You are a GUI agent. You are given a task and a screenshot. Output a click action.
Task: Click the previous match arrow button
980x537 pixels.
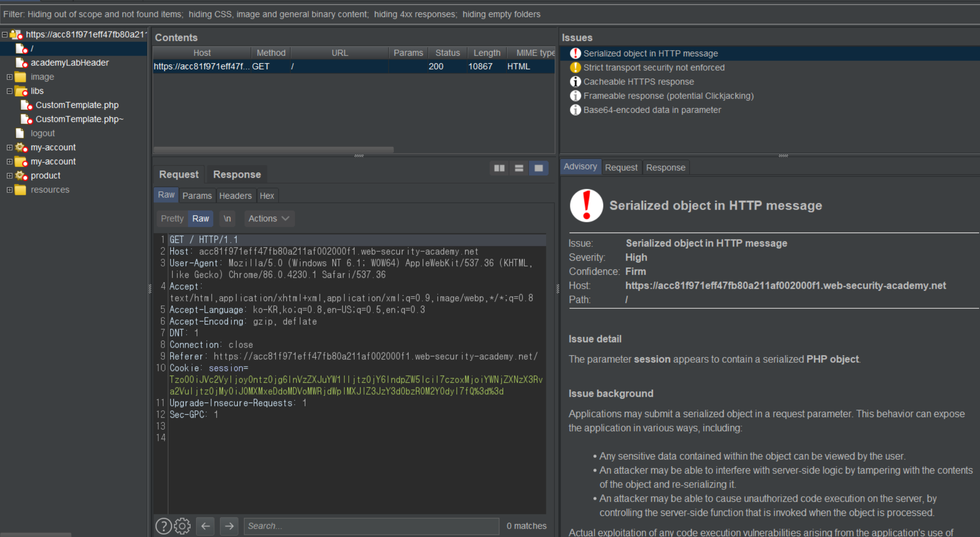[205, 526]
